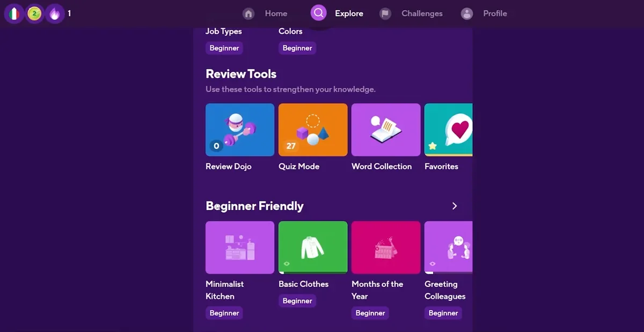This screenshot has width=644, height=332.
Task: Click the Beginner tag under Colors
Action: 297,48
